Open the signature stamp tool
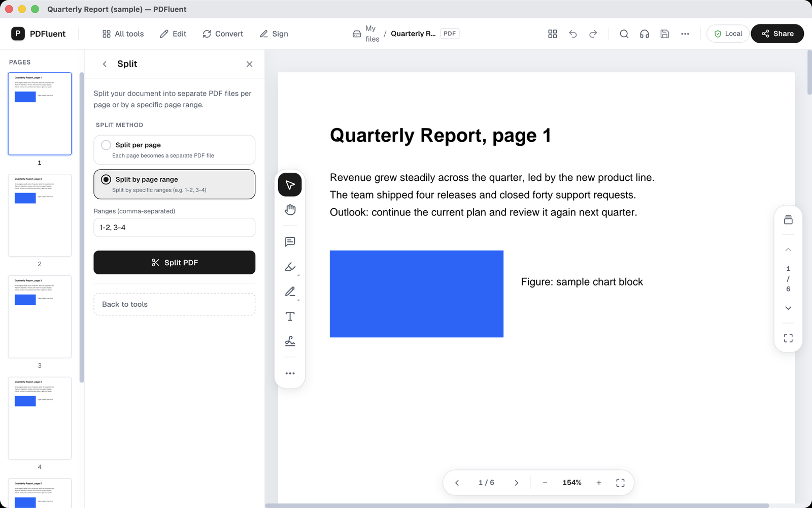This screenshot has height=508, width=812. [x=290, y=341]
